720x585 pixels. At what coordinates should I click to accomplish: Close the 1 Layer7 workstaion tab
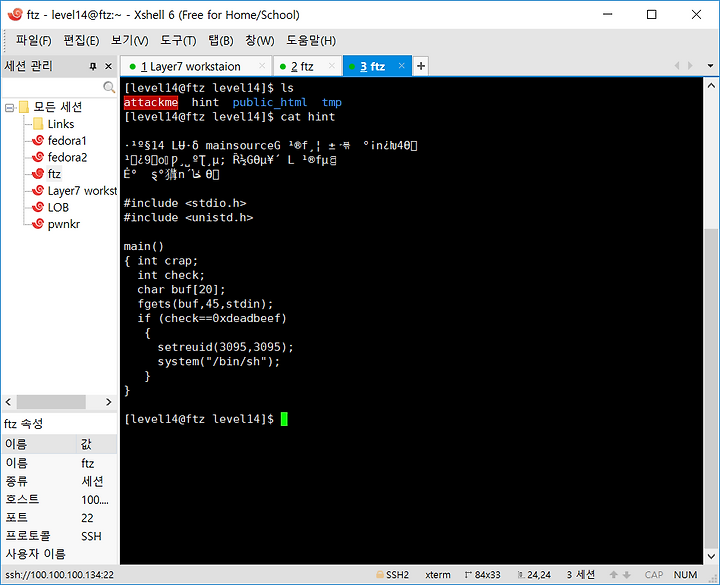click(x=262, y=66)
